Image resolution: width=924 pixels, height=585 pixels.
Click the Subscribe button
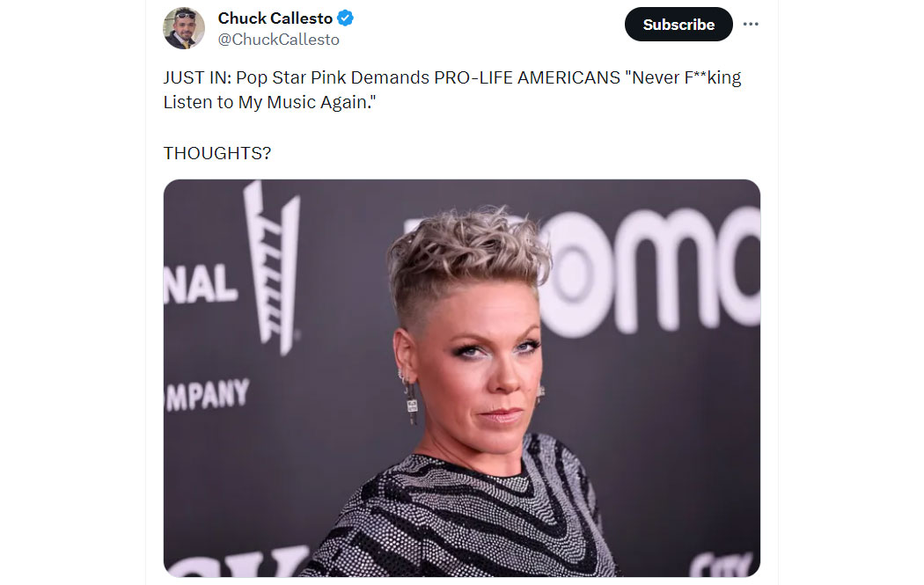(x=678, y=24)
